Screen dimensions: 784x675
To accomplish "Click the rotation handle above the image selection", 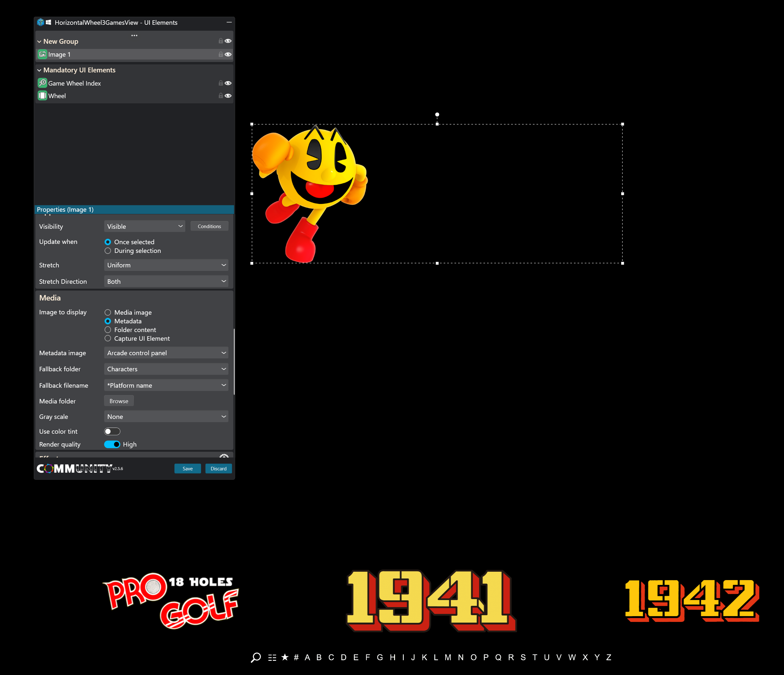I will tap(437, 115).
